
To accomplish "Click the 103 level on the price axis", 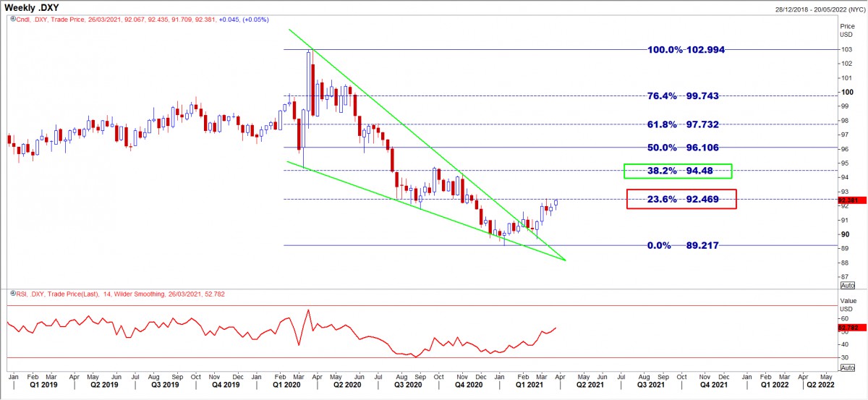I will (x=846, y=49).
